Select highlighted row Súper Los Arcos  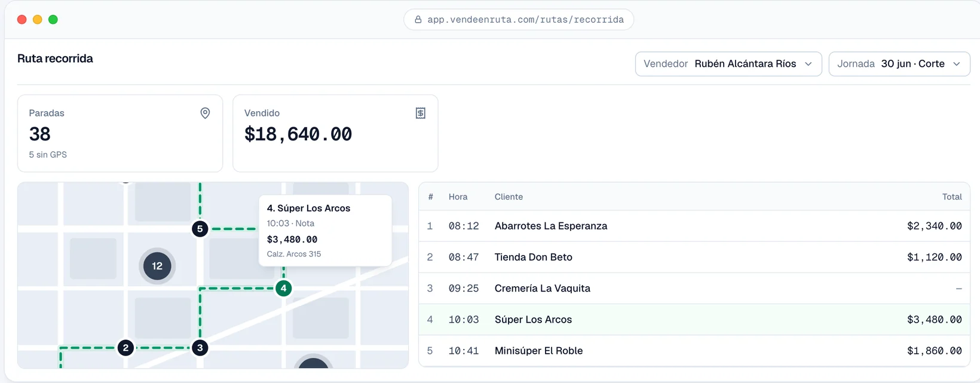coord(694,320)
